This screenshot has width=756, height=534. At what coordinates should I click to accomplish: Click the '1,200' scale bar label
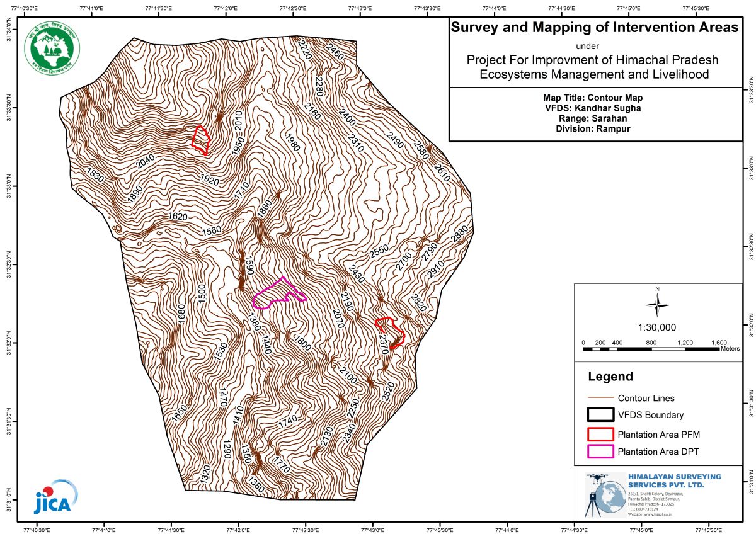click(x=685, y=343)
